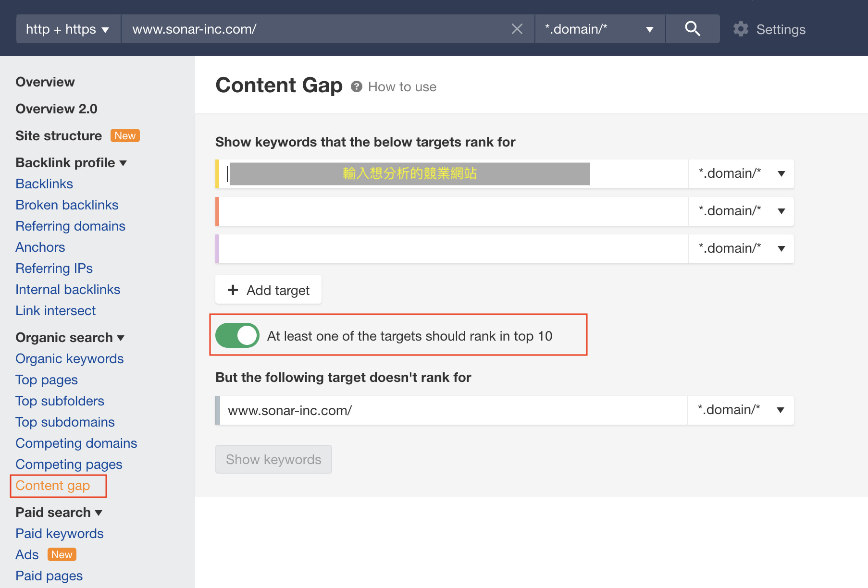
Task: Clear the URL with the X icon
Action: 517,29
